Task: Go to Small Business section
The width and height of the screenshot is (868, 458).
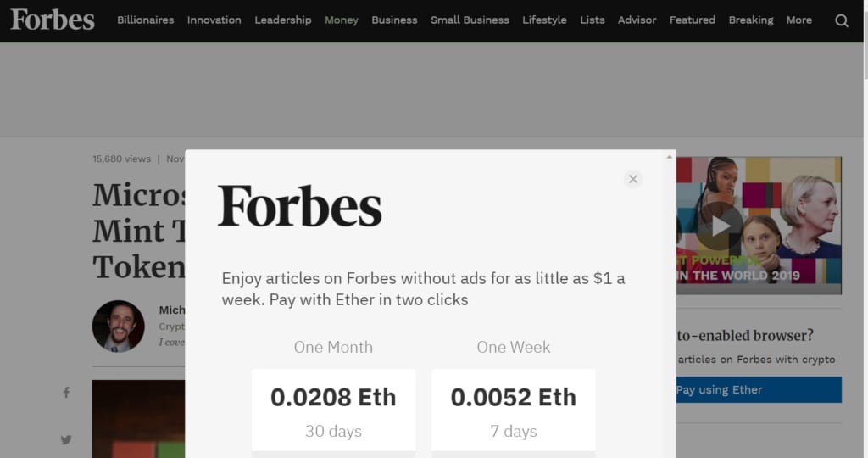Action: coord(470,20)
